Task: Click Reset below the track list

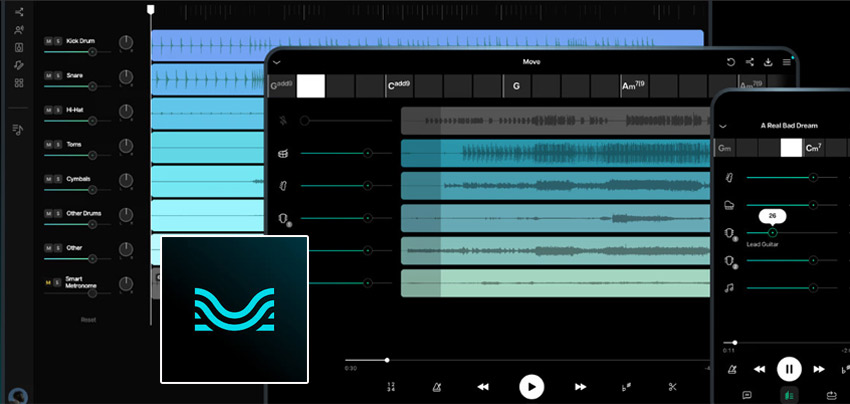Action: pyautogui.click(x=88, y=320)
